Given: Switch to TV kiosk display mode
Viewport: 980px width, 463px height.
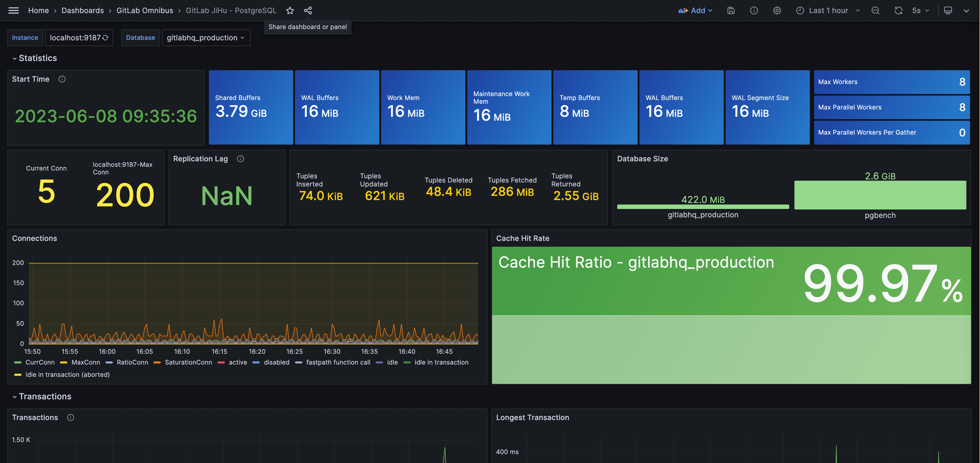Looking at the screenshot, I should click(x=948, y=10).
